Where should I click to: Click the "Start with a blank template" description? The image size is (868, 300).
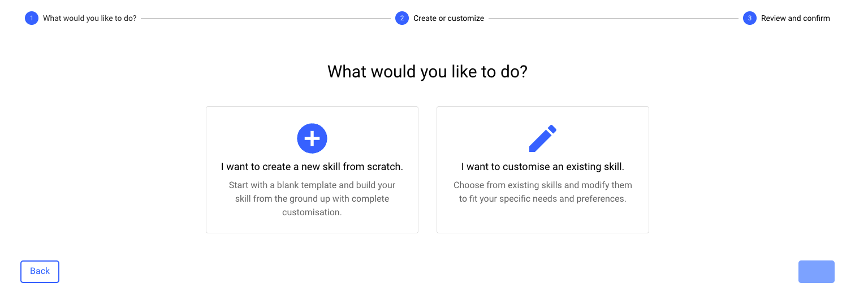(312, 199)
